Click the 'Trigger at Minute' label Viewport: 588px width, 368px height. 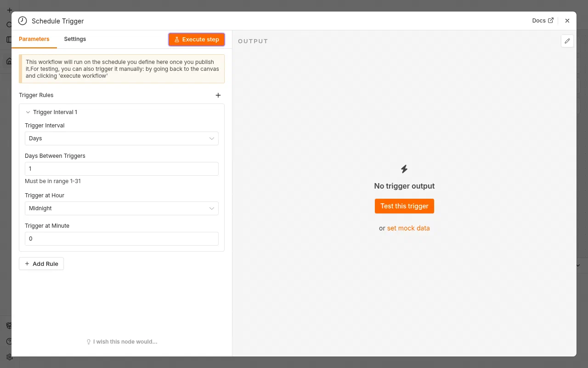tap(47, 226)
